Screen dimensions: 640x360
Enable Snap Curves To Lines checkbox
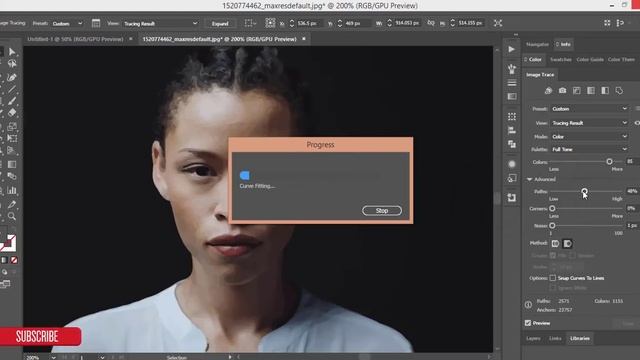(553, 278)
